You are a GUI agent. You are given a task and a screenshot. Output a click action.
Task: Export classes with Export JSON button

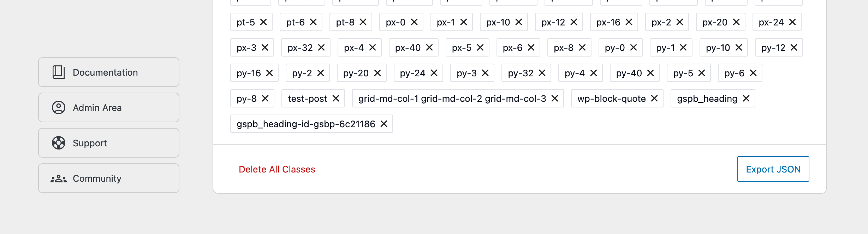(x=773, y=169)
